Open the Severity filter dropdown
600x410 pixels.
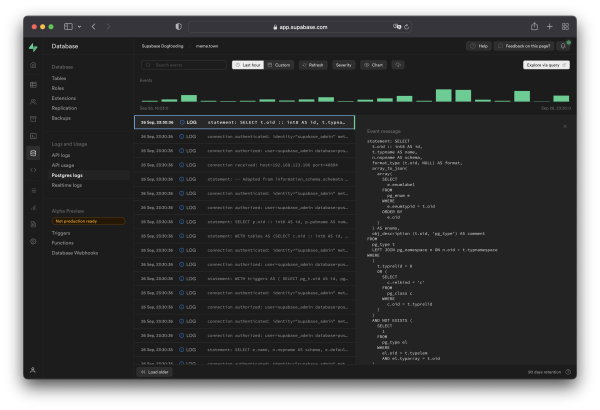tap(343, 64)
